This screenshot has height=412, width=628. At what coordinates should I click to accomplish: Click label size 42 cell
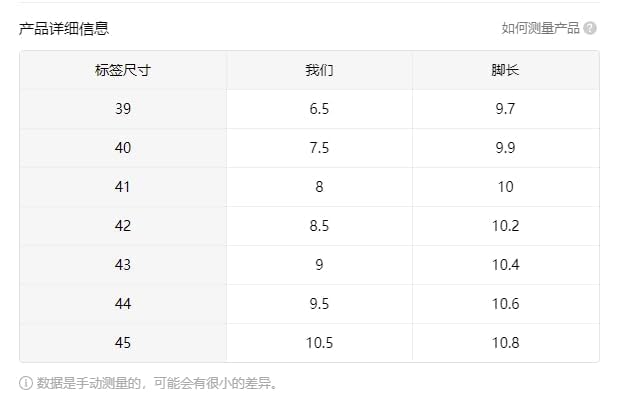[123, 226]
